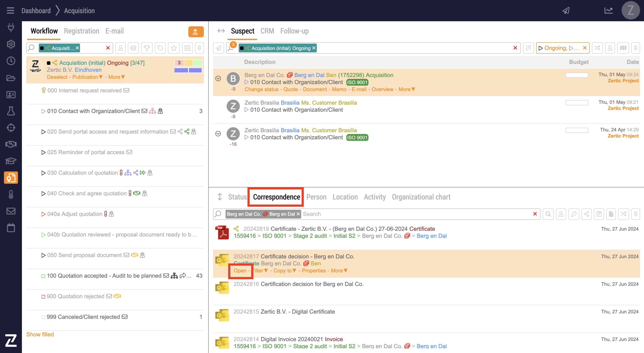Open the Organizational chart tab
The image size is (644, 353).
point(421,197)
